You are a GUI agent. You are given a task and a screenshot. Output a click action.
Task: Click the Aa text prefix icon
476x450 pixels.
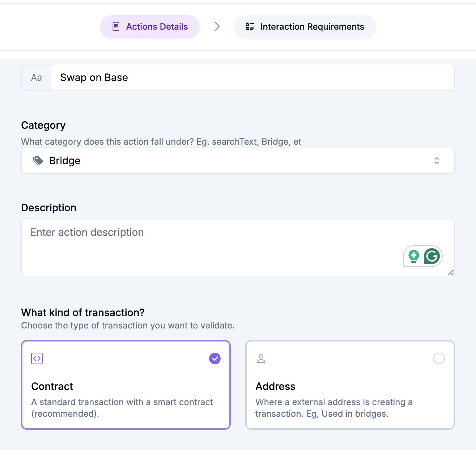[37, 77]
